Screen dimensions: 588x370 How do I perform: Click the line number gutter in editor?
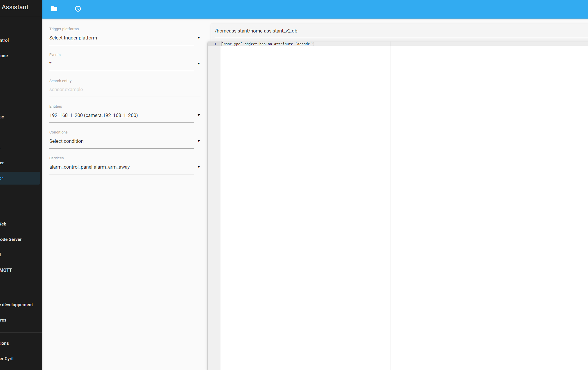[215, 44]
